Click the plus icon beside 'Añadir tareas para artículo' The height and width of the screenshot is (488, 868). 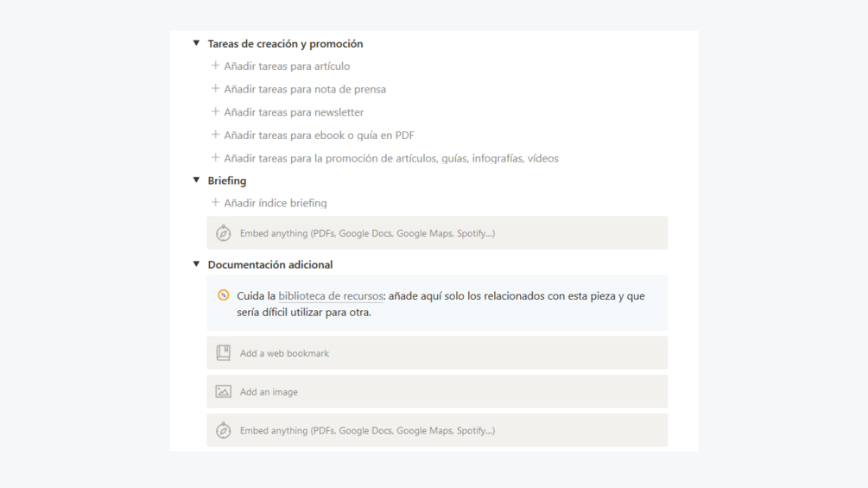tap(216, 66)
